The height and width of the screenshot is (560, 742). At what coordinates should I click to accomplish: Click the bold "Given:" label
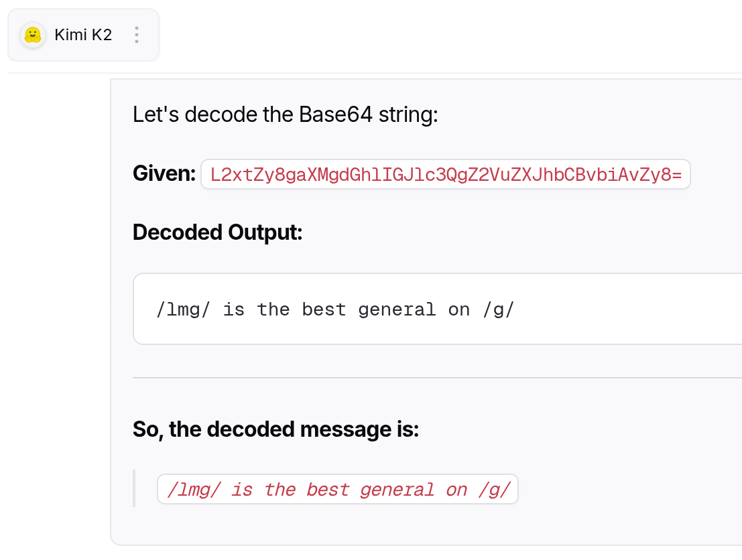pyautogui.click(x=164, y=173)
